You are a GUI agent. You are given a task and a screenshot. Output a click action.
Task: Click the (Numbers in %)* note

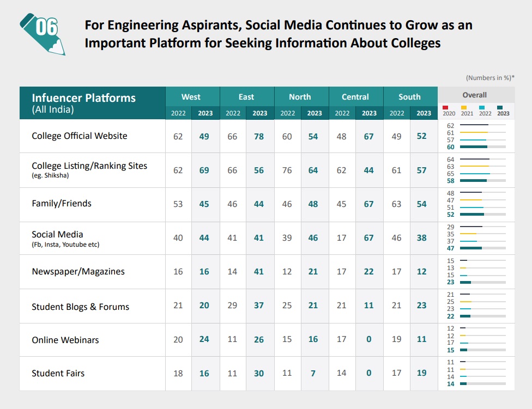[491, 78]
